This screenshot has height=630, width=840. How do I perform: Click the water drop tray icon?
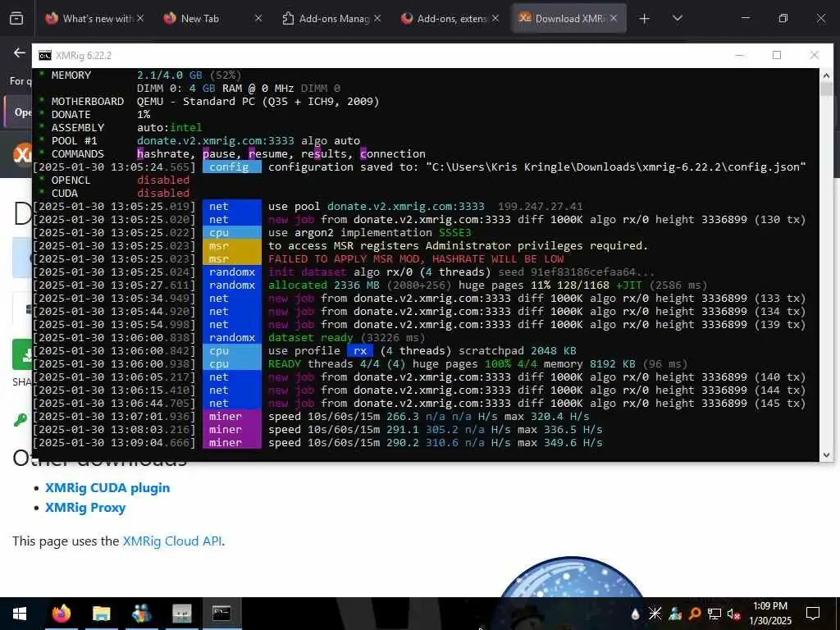click(636, 614)
